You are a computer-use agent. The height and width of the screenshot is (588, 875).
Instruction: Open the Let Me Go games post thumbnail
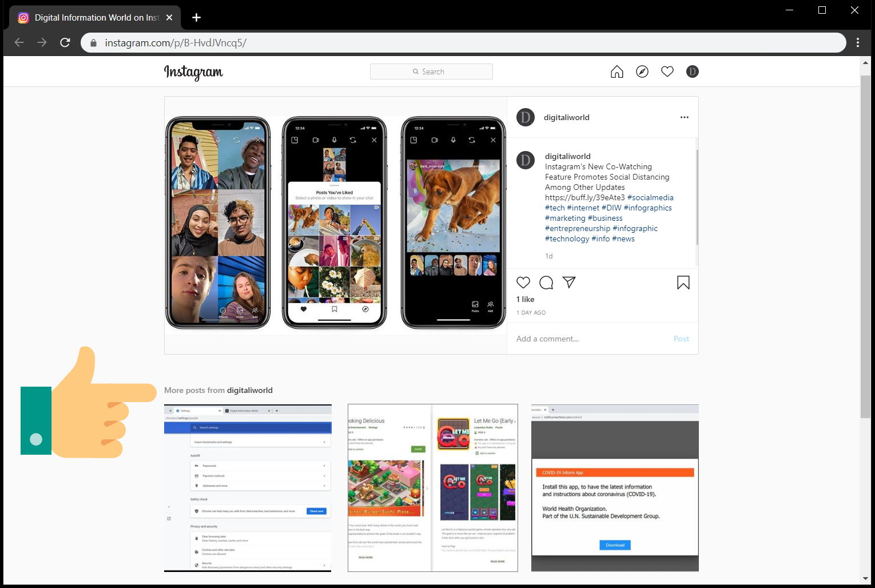[x=433, y=488]
